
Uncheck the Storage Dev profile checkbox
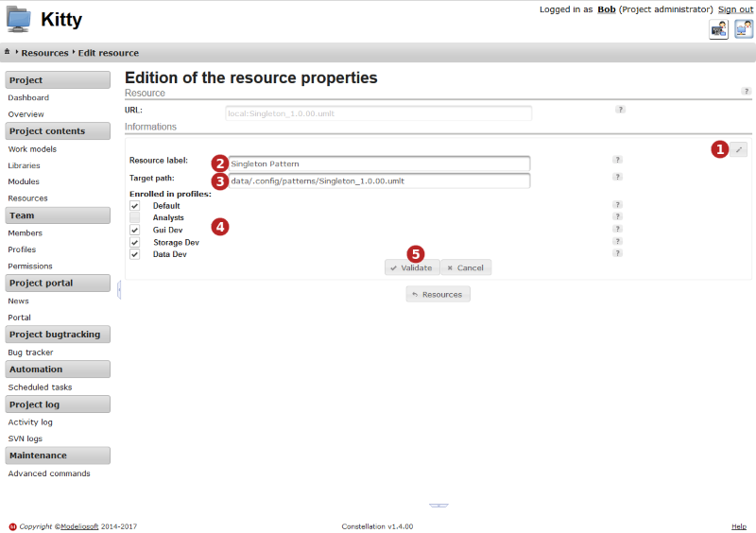click(134, 242)
